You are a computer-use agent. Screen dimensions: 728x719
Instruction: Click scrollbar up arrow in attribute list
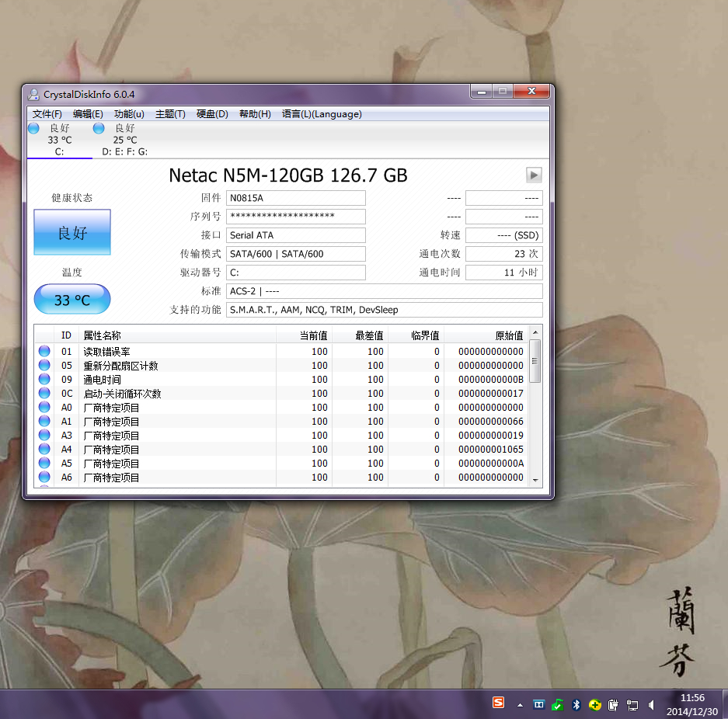point(535,332)
